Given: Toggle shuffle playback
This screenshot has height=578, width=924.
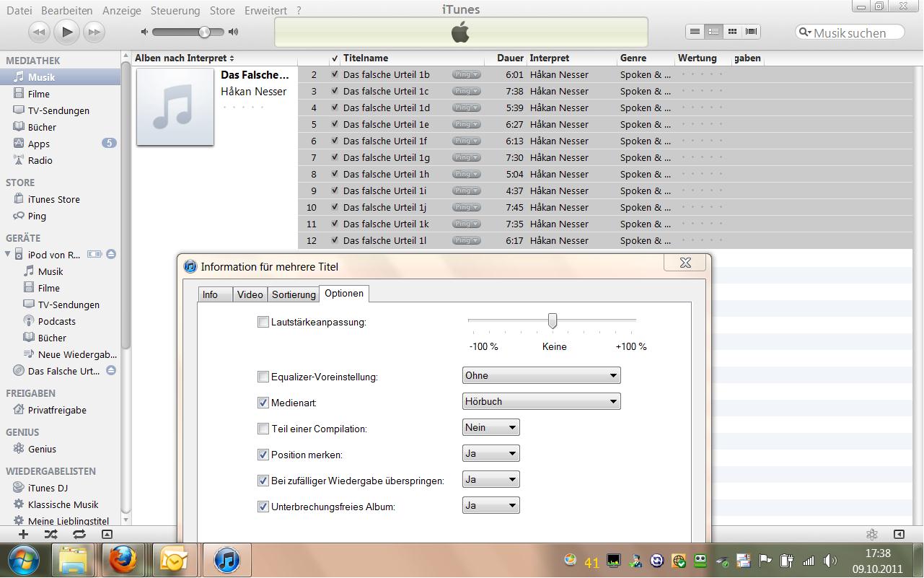Looking at the screenshot, I should tap(50, 535).
